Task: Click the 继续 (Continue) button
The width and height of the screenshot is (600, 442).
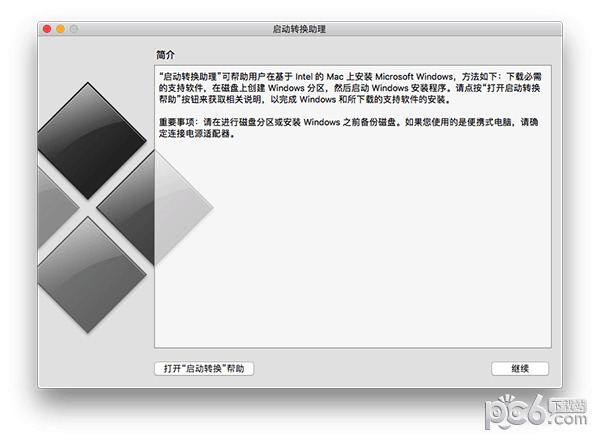Action: [520, 369]
